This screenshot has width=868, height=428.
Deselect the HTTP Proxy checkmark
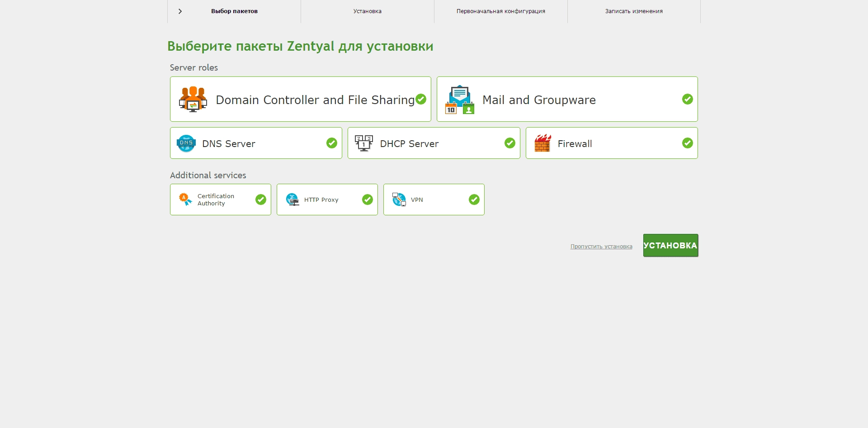(x=368, y=200)
